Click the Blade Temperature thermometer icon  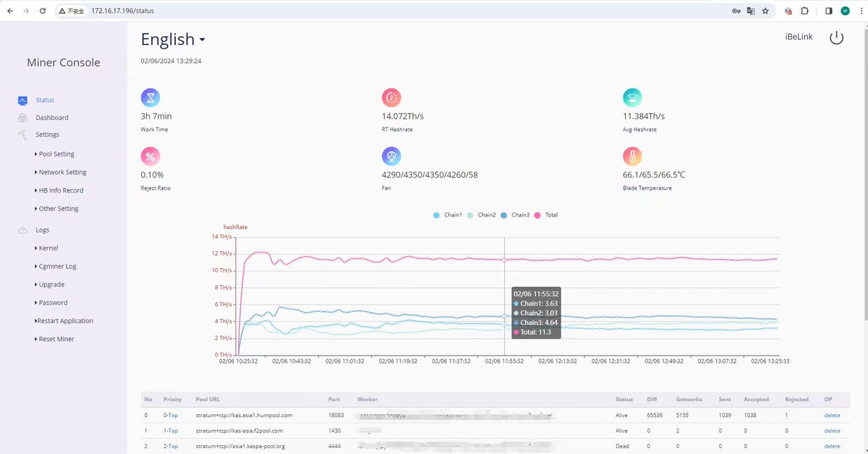[632, 156]
